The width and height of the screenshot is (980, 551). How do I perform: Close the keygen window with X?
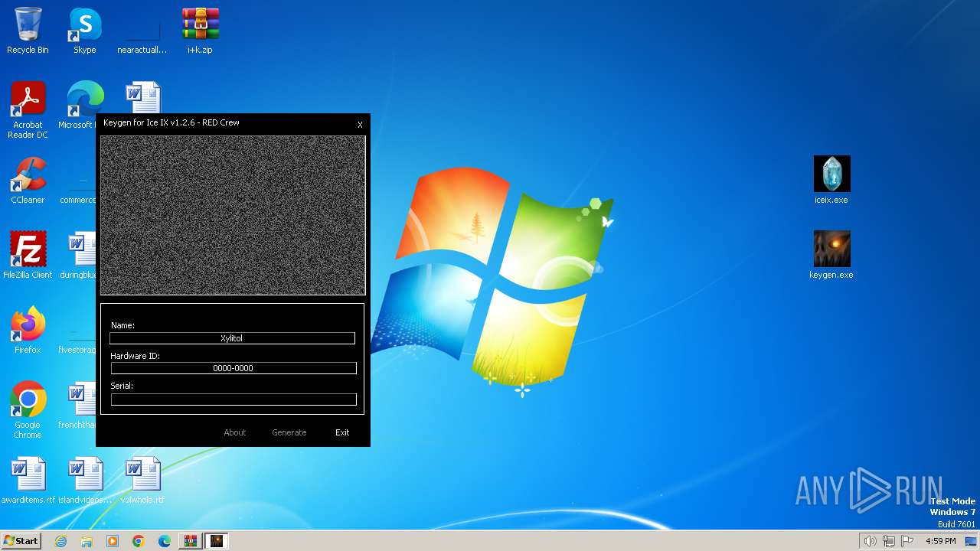point(360,125)
